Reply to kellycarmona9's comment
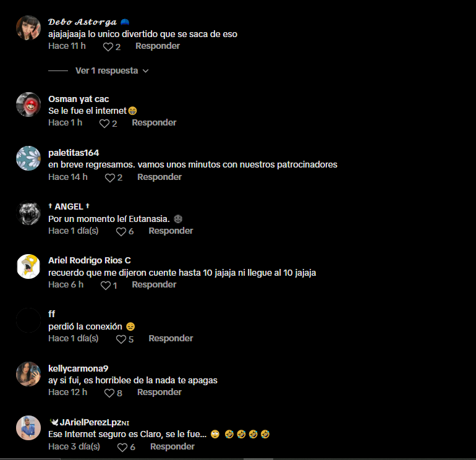This screenshot has height=460, width=476. tap(159, 392)
